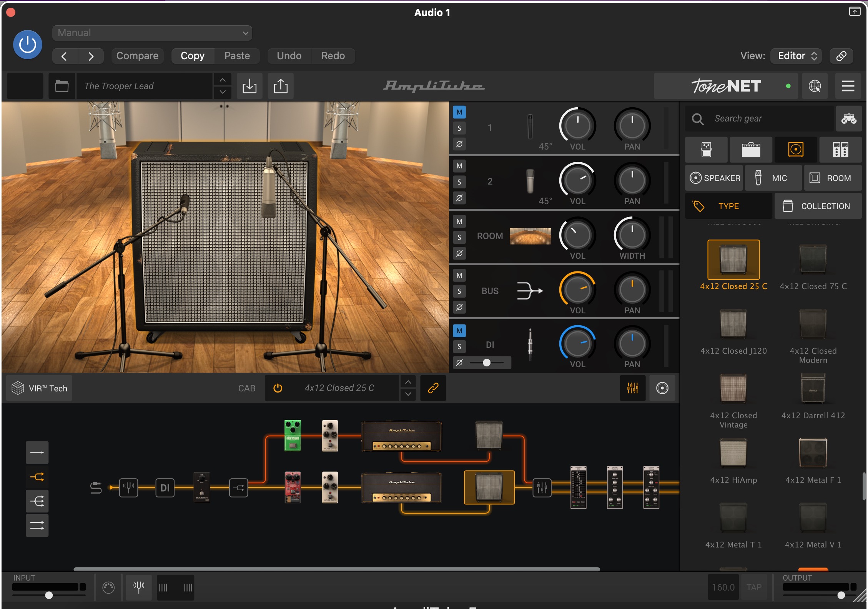This screenshot has height=609, width=868.
Task: Select the 4x12 Darrell 412 cabinet
Action: pyautogui.click(x=813, y=396)
